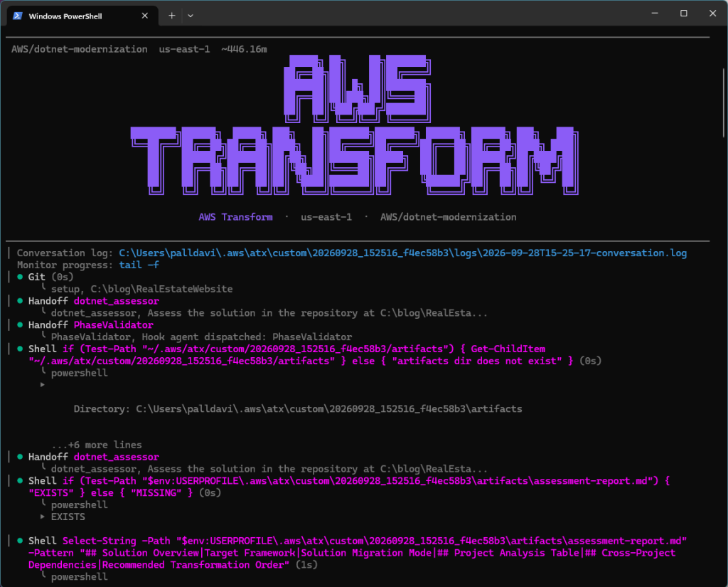Image resolution: width=728 pixels, height=587 pixels.
Task: Click '...+6 more lines' text
Action: [97, 445]
